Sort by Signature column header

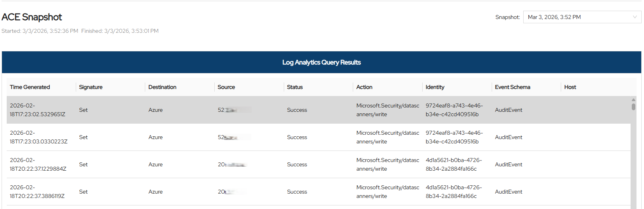91,87
